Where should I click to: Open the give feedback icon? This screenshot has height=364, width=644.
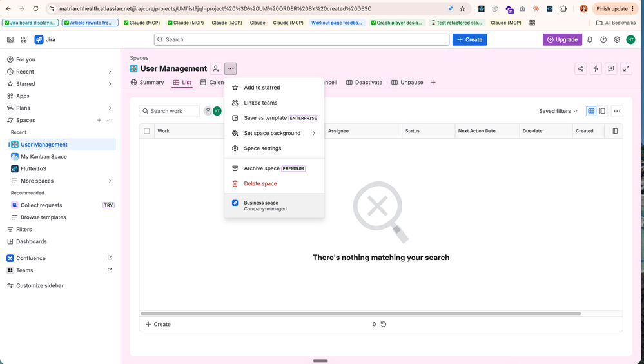[x=610, y=68]
